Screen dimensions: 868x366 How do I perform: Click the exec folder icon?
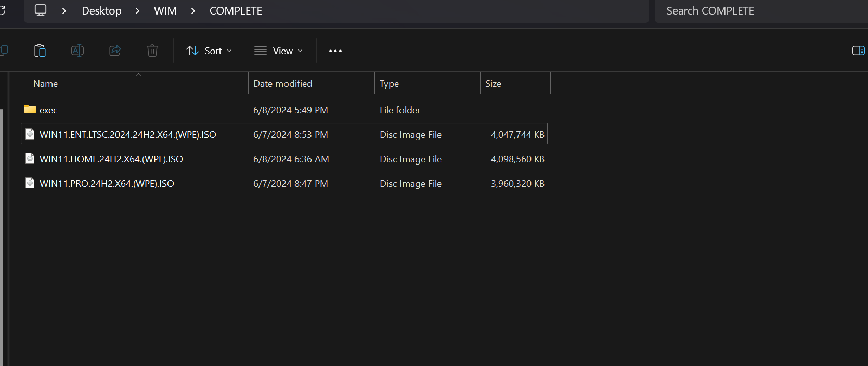(30, 109)
